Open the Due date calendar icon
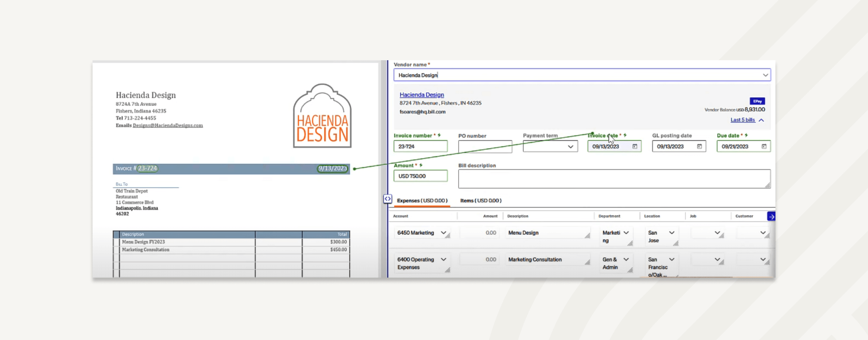 (x=764, y=146)
